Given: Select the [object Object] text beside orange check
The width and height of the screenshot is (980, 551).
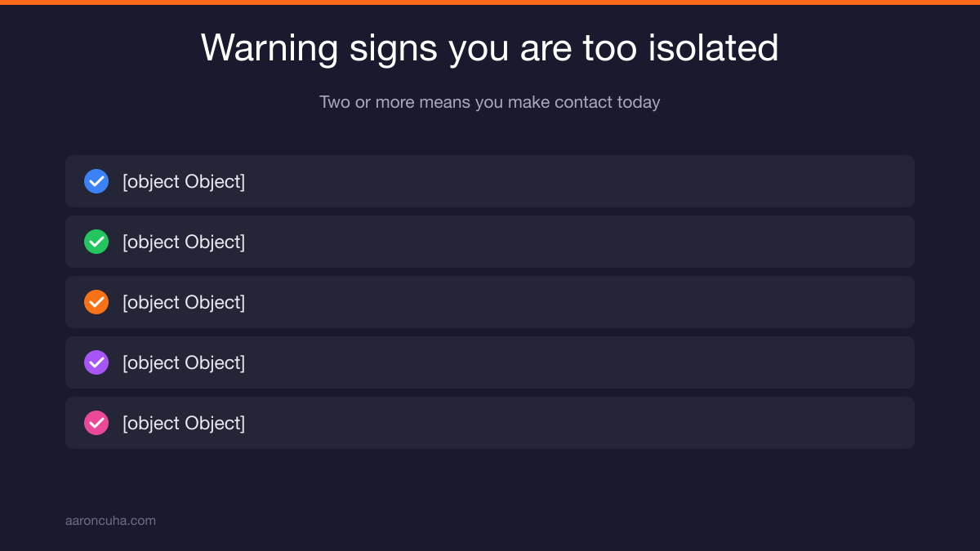Looking at the screenshot, I should [184, 302].
